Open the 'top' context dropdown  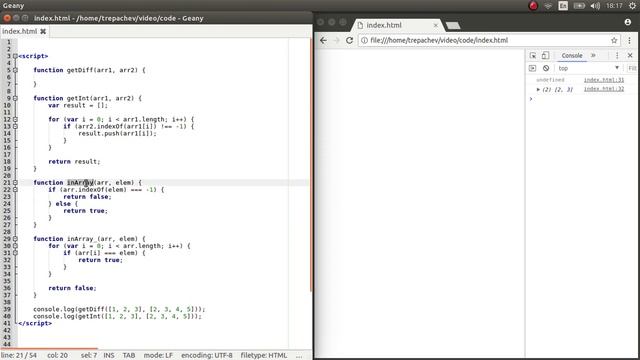[x=589, y=68]
